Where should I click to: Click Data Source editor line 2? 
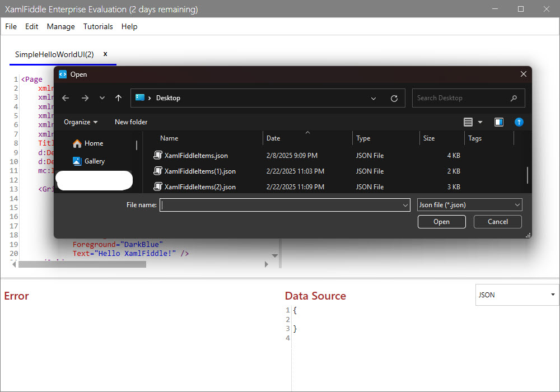point(425,320)
